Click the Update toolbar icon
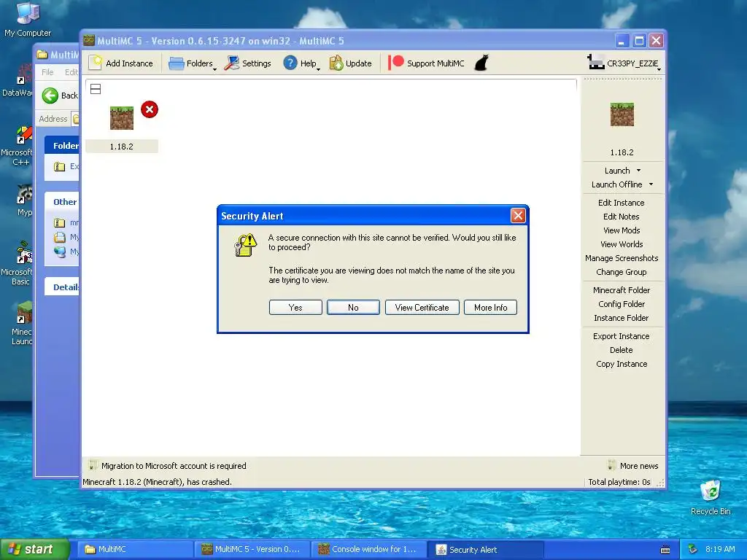 coord(351,63)
